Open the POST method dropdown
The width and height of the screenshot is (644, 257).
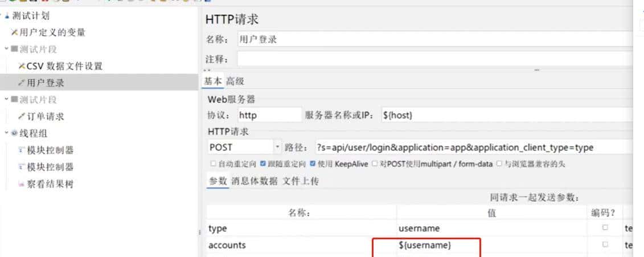(278, 148)
